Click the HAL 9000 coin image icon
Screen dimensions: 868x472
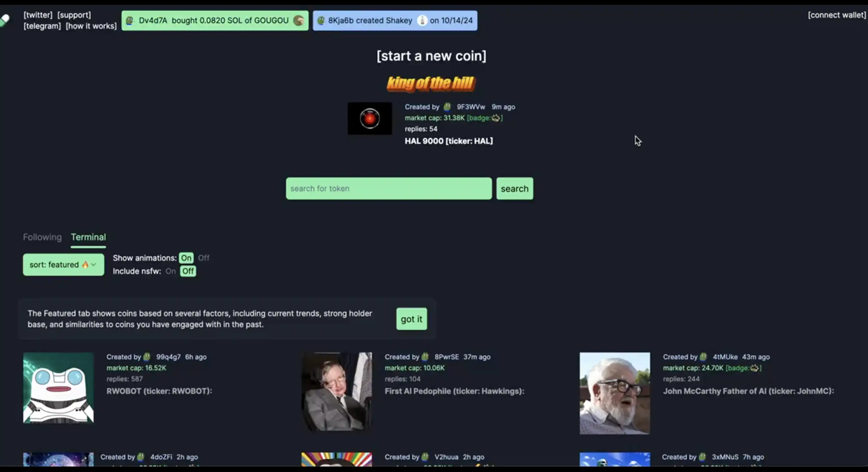point(370,119)
